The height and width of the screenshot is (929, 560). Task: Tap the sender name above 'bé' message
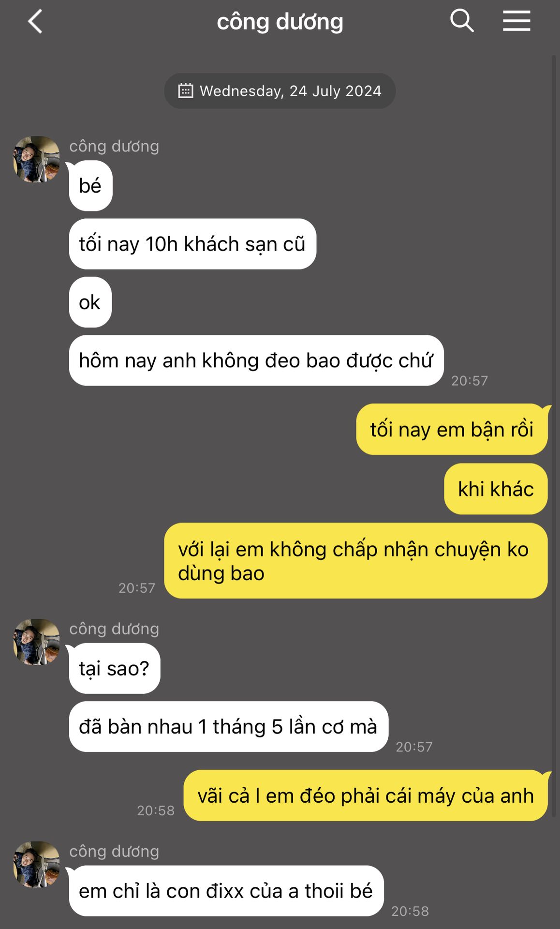tap(114, 146)
